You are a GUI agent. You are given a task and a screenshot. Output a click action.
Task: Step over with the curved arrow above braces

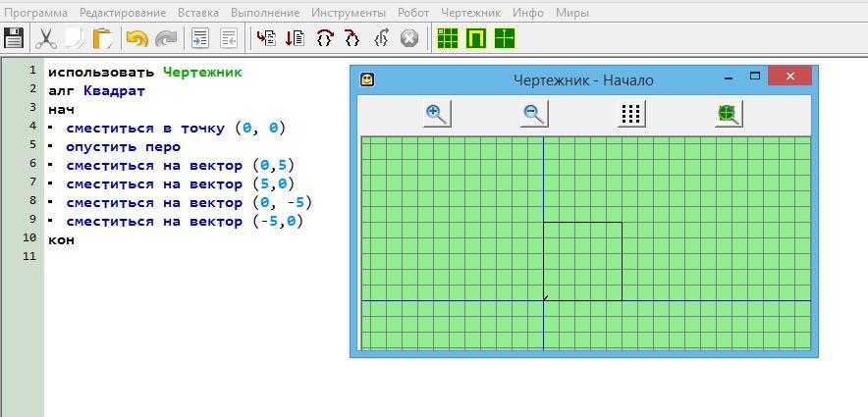324,37
